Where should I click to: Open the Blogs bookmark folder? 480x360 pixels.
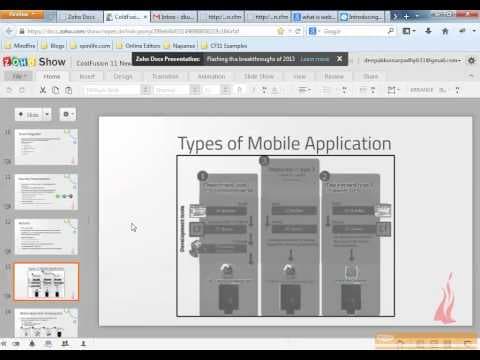point(53,45)
